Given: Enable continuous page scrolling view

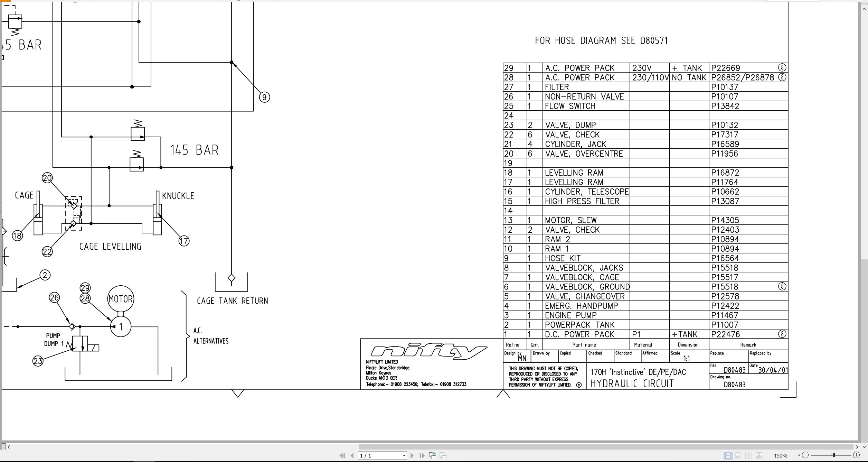Looking at the screenshot, I should pos(738,455).
